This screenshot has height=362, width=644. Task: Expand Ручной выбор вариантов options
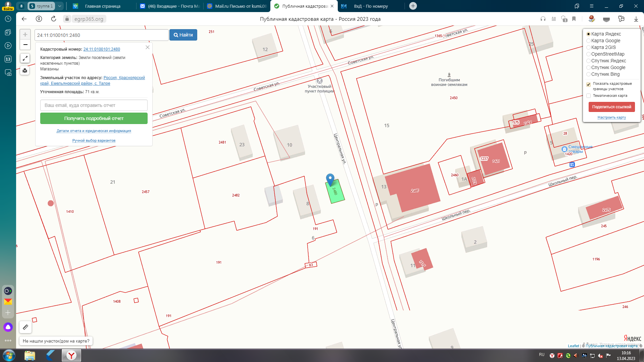pyautogui.click(x=94, y=141)
